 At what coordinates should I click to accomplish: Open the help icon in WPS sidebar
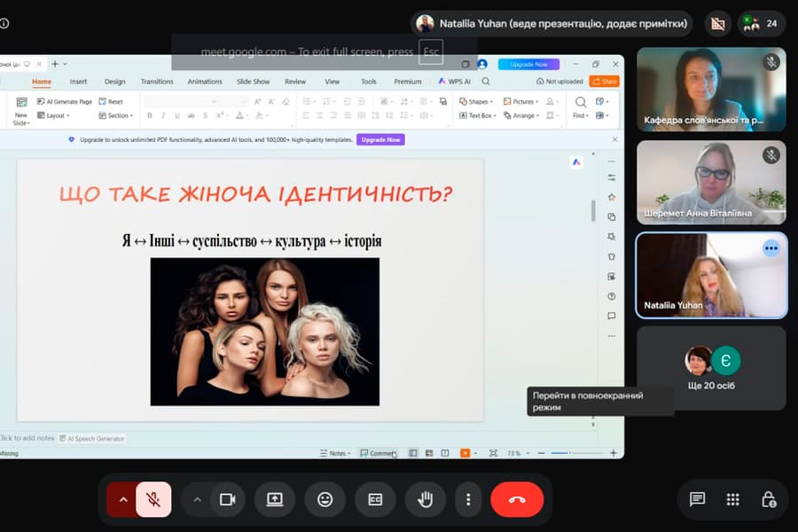[x=612, y=296]
